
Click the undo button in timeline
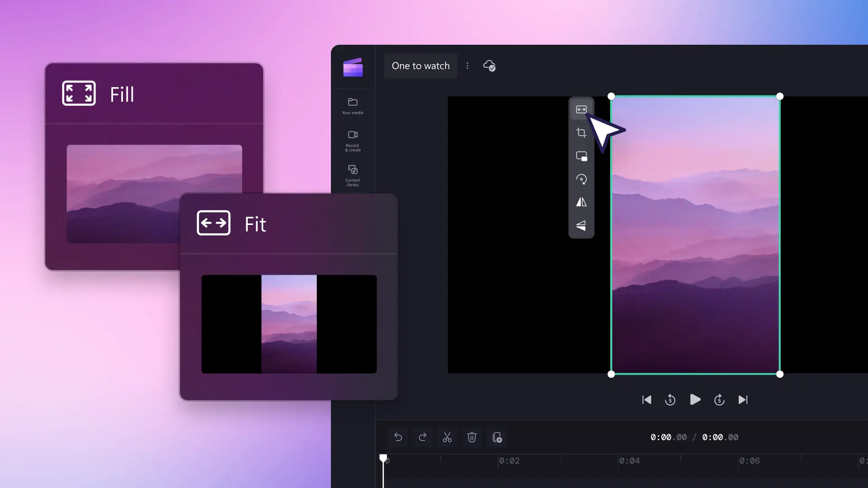[x=398, y=437]
